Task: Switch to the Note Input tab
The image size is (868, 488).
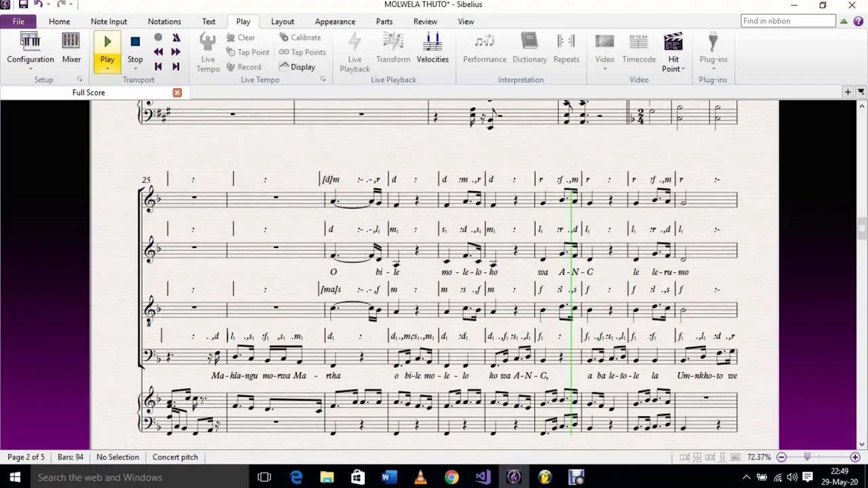Action: pyautogui.click(x=109, y=22)
